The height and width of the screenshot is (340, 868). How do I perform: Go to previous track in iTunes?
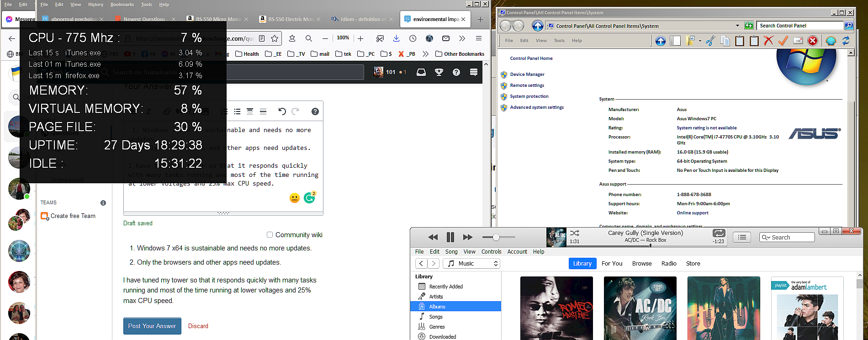point(433,237)
